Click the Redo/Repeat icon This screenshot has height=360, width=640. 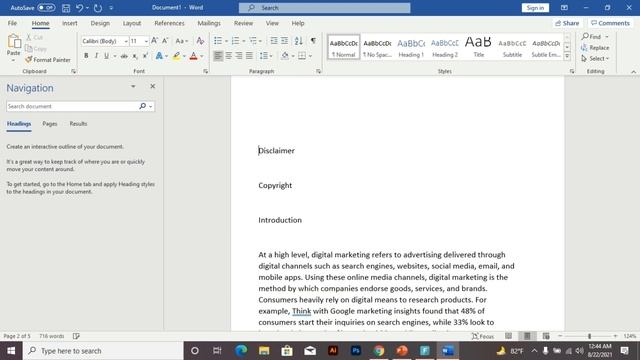point(98,8)
